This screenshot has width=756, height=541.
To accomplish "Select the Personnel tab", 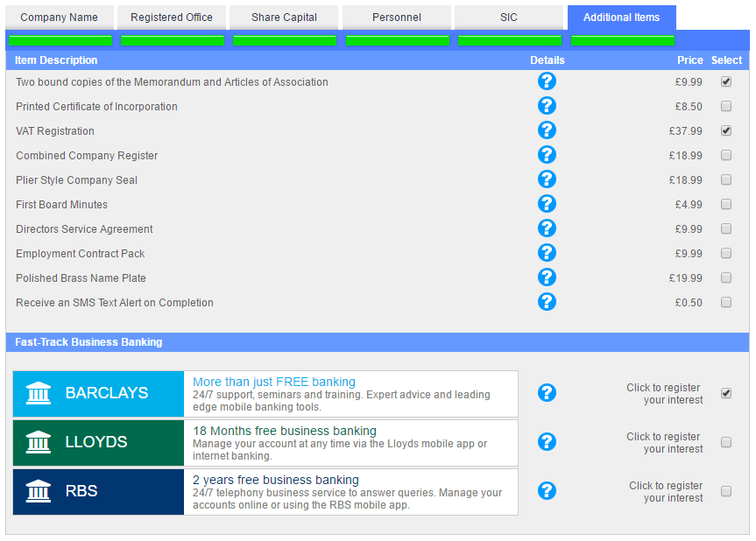I will click(396, 18).
